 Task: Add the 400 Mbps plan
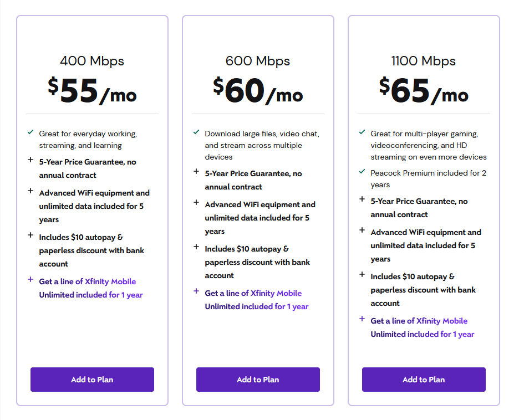pos(93,380)
